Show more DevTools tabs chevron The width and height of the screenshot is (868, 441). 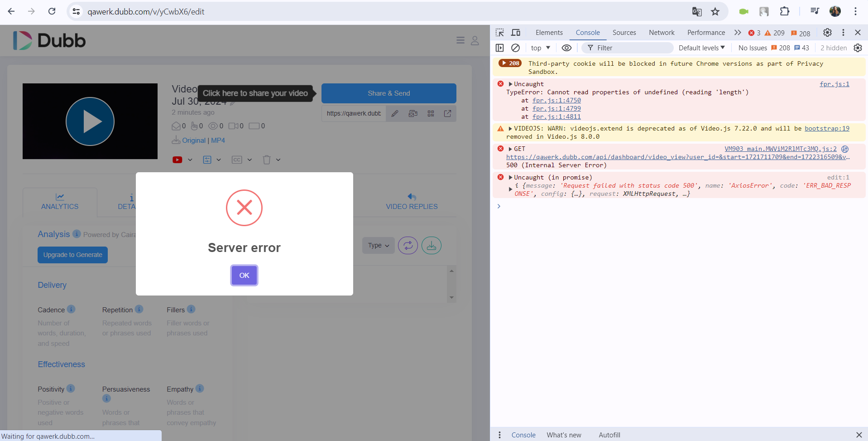(738, 33)
